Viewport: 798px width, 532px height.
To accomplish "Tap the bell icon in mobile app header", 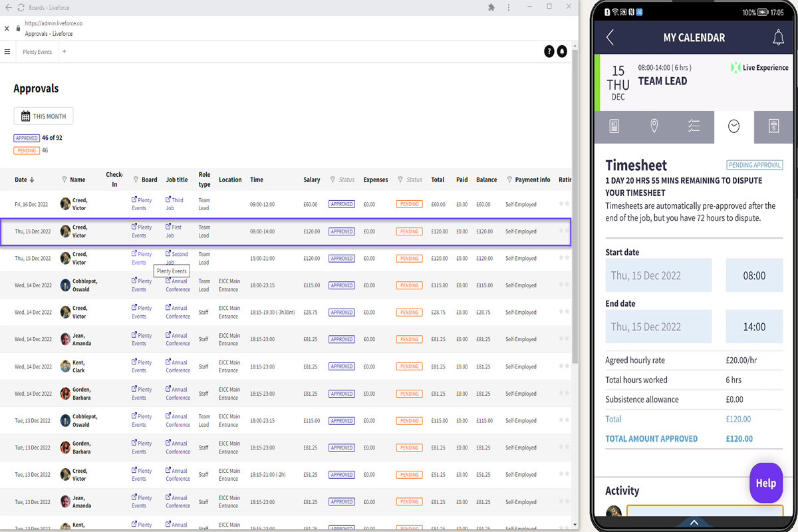I will point(778,38).
